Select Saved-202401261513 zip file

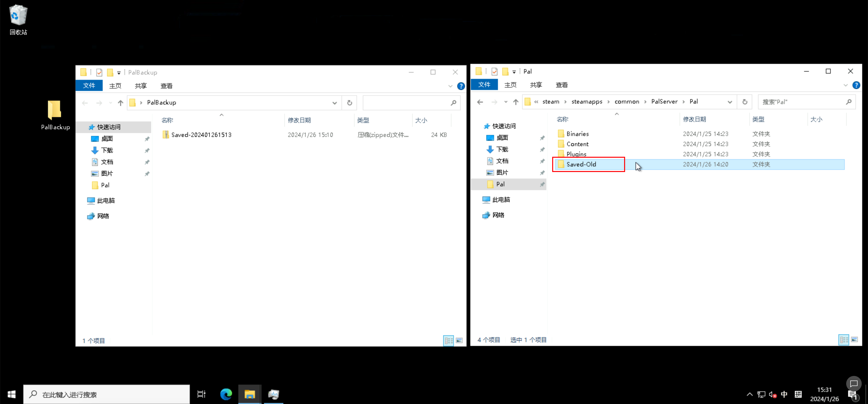click(x=201, y=135)
